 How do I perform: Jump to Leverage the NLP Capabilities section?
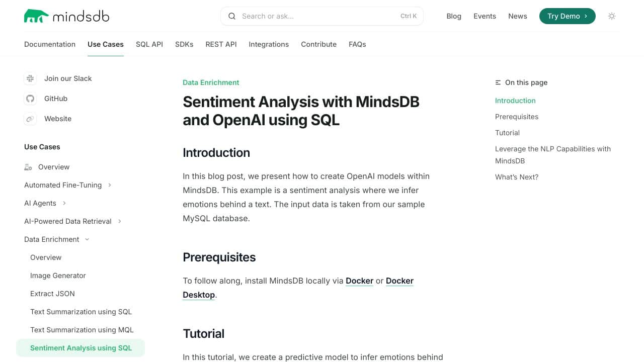pyautogui.click(x=553, y=155)
